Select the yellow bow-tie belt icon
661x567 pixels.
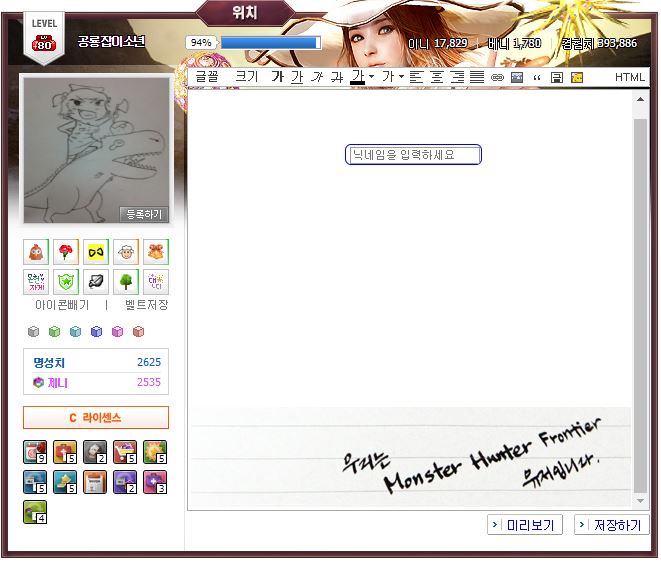click(x=96, y=252)
